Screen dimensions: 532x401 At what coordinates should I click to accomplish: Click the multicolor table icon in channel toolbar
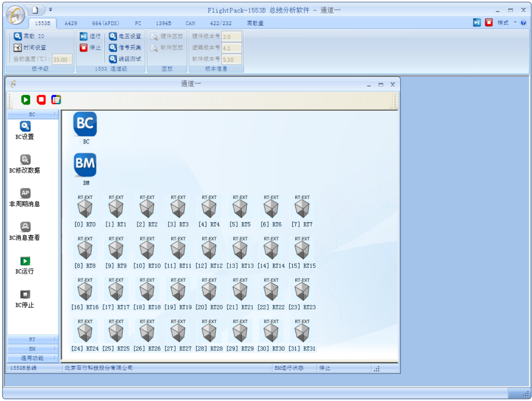click(56, 100)
